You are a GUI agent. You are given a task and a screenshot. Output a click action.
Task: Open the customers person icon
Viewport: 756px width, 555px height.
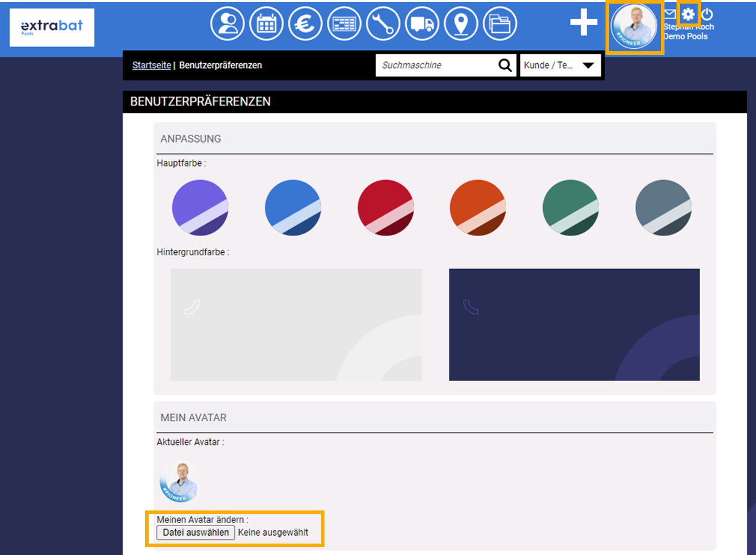coord(227,24)
